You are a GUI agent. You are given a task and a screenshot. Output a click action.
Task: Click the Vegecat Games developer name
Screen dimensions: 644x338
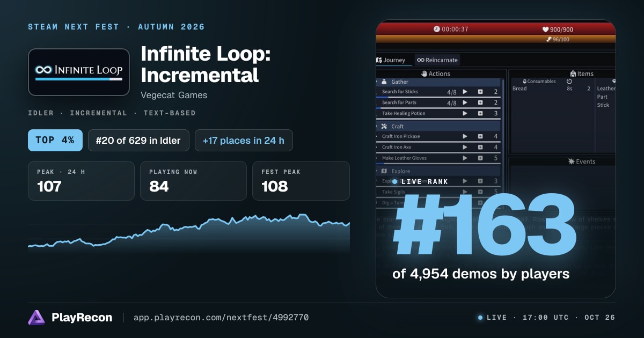tap(174, 95)
